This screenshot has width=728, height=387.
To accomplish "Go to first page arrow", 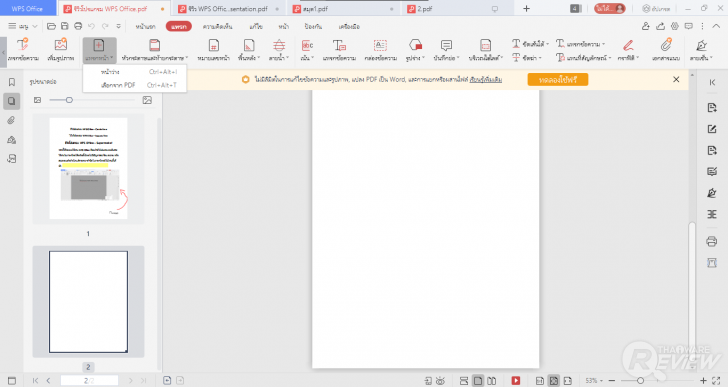I will click(x=35, y=381).
